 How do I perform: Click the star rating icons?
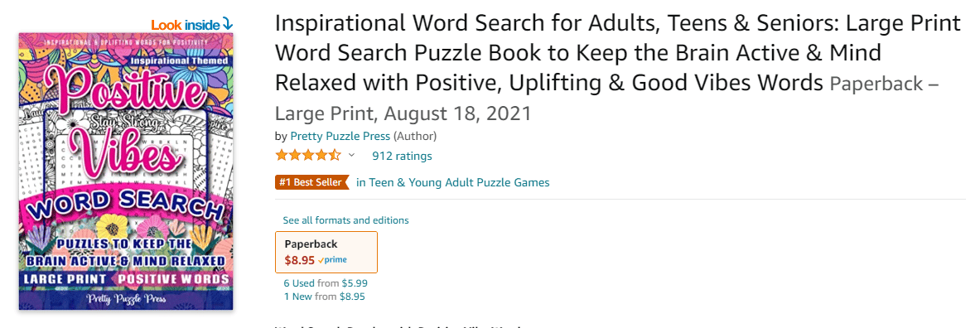(x=308, y=155)
